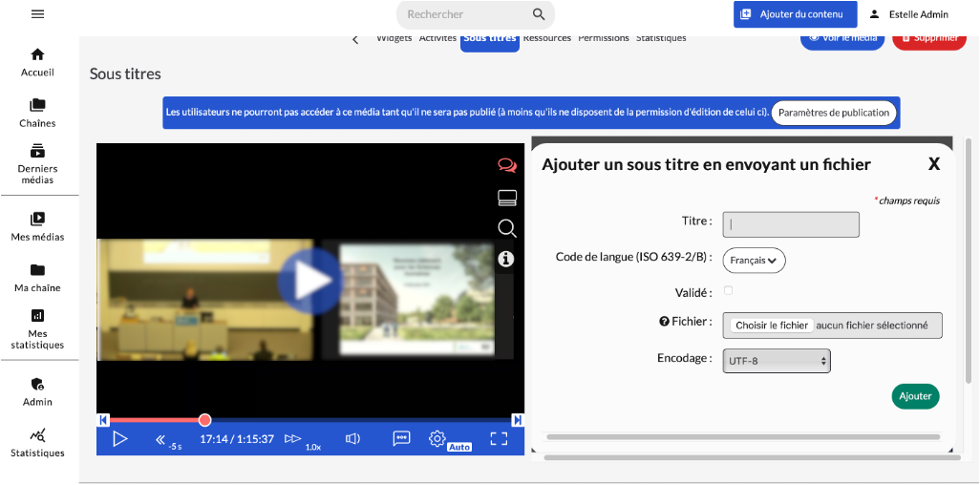
Task: Rewind video by 5 seconds
Action: pyautogui.click(x=162, y=439)
